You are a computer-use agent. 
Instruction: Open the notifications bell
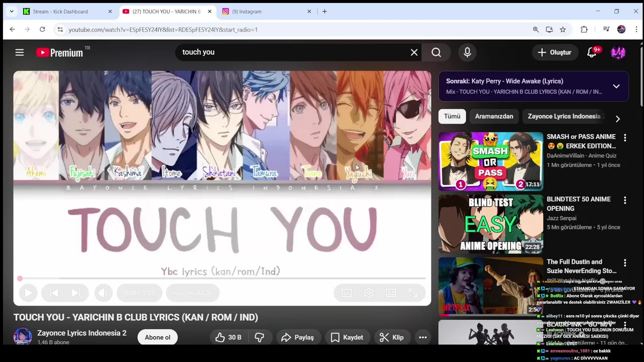tap(592, 52)
